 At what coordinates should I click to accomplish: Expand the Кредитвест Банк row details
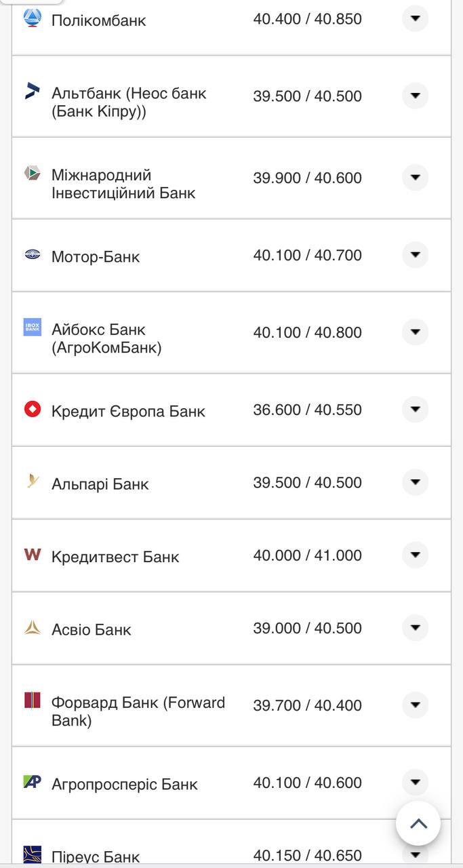pyautogui.click(x=415, y=555)
